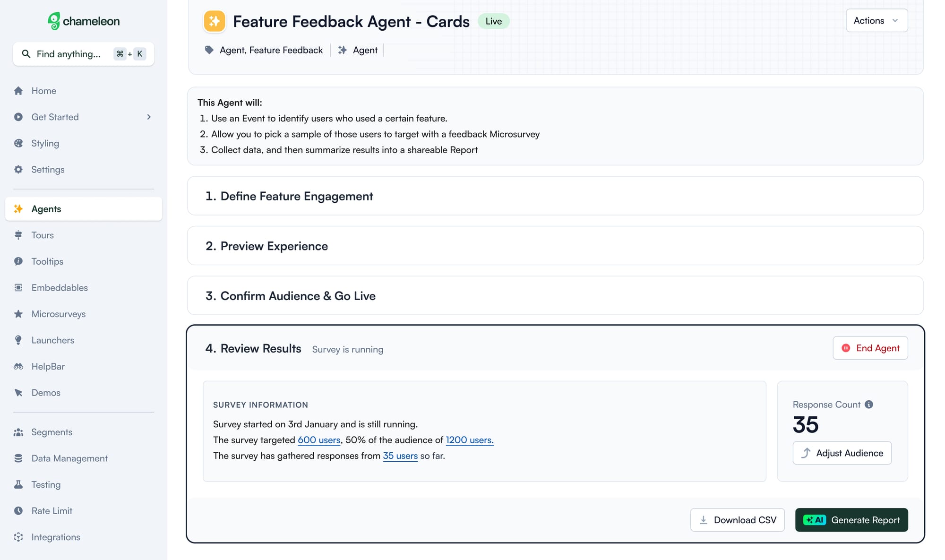Click the Generate Report button
The height and width of the screenshot is (560, 945).
point(851,520)
